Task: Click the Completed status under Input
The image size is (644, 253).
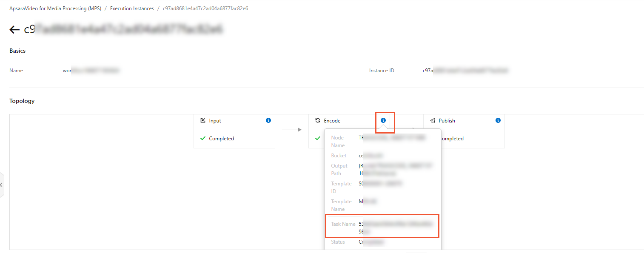Action: [x=221, y=139]
